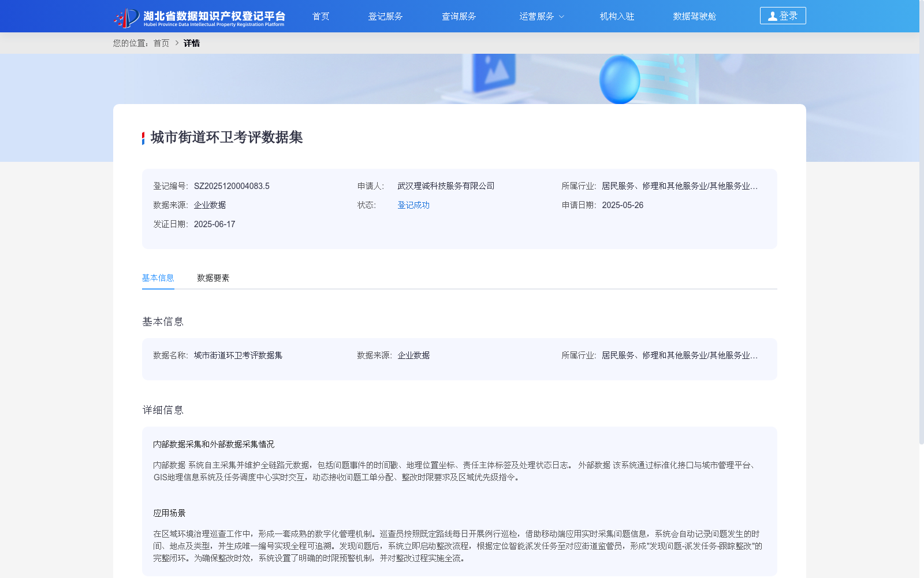Click the truncated 所属行业 value in header card
Image resolution: width=924 pixels, height=578 pixels.
[x=680, y=186]
